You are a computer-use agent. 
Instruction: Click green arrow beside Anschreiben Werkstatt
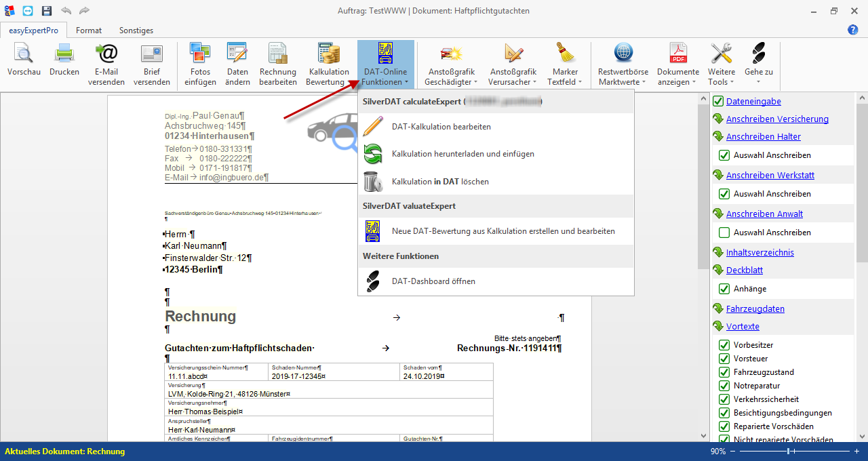[717, 175]
